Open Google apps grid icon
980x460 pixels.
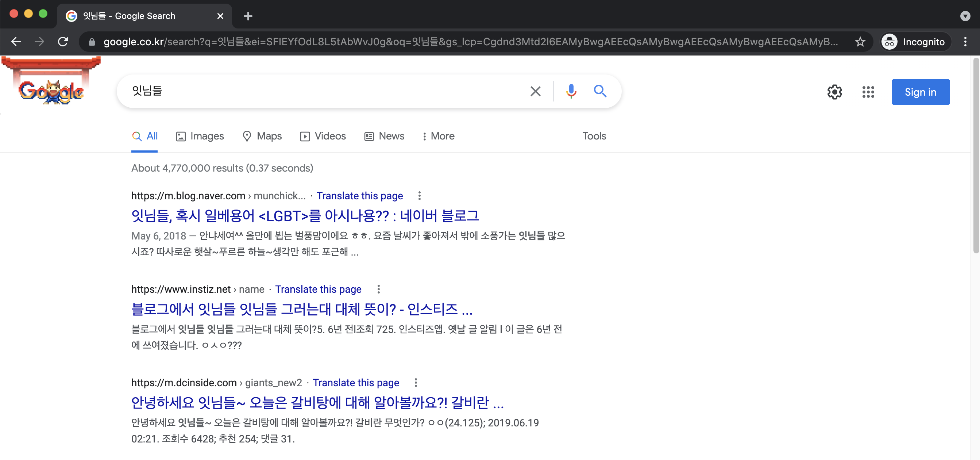[x=868, y=92]
